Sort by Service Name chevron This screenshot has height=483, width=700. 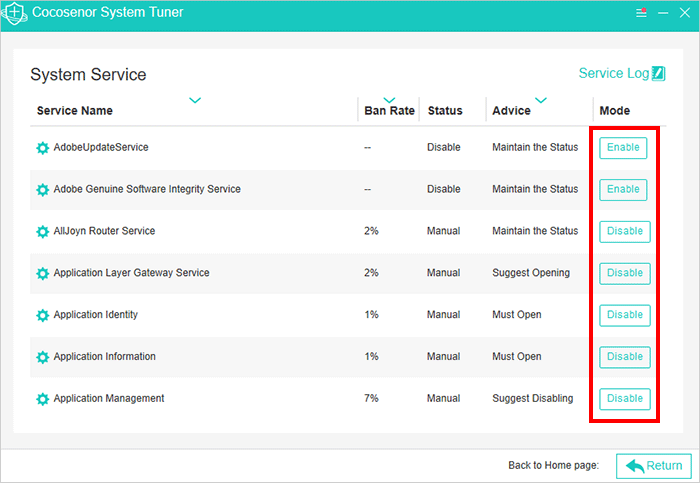click(x=195, y=100)
